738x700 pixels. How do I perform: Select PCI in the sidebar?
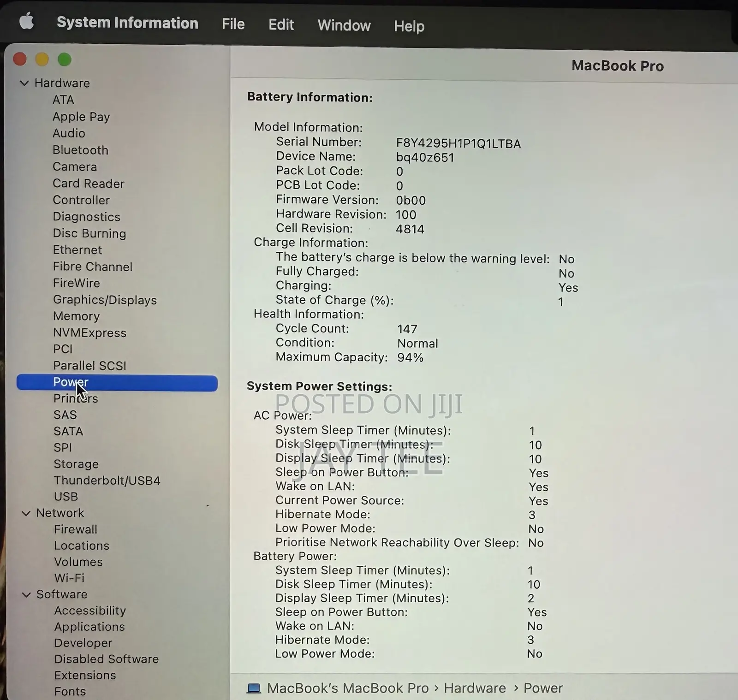pyautogui.click(x=63, y=349)
